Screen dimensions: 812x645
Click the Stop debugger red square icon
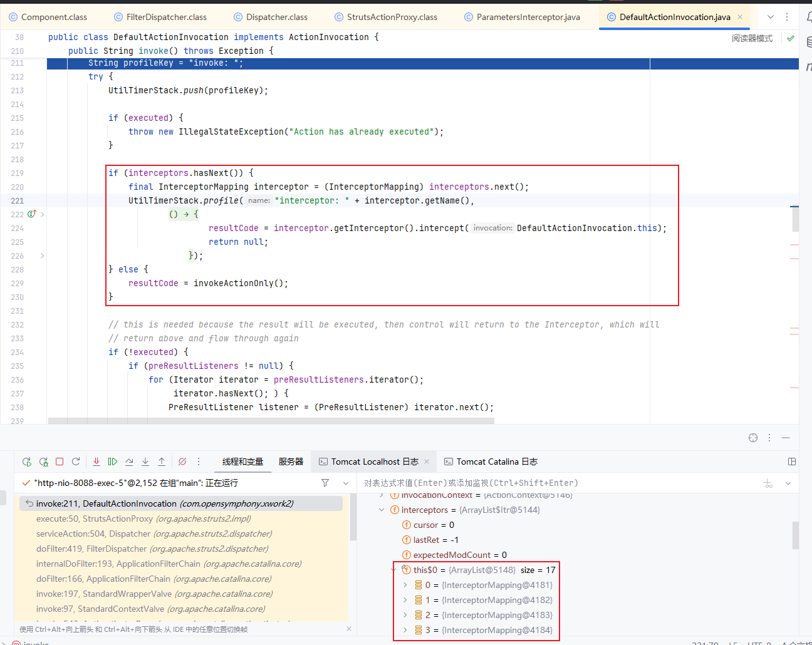click(60, 462)
